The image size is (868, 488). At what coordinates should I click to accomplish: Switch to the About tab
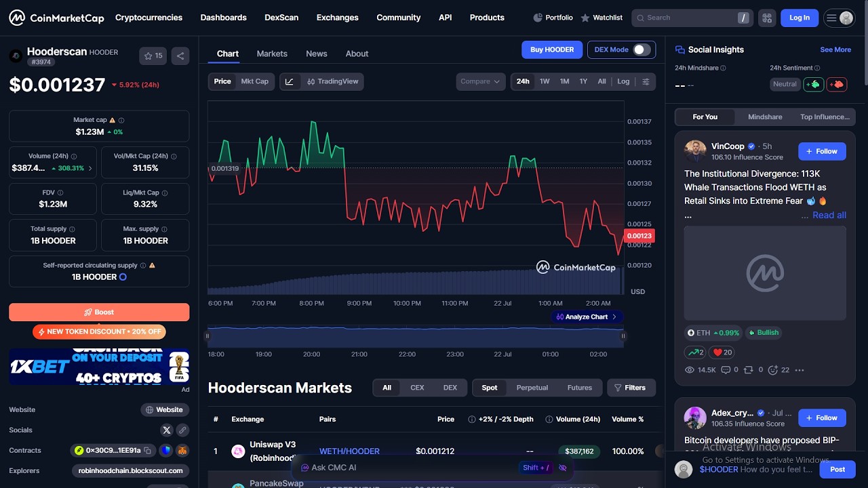click(357, 54)
